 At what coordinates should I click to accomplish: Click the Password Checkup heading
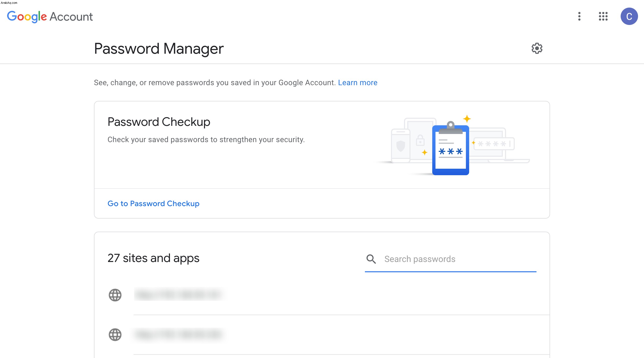click(x=159, y=122)
